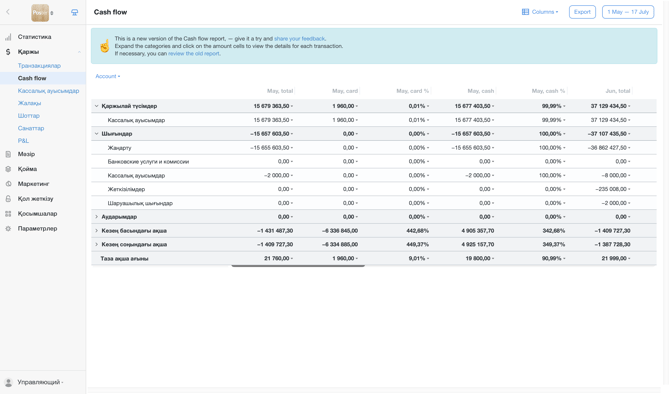Click the Мәзір menu document icon
670x394 pixels.
(x=8, y=154)
